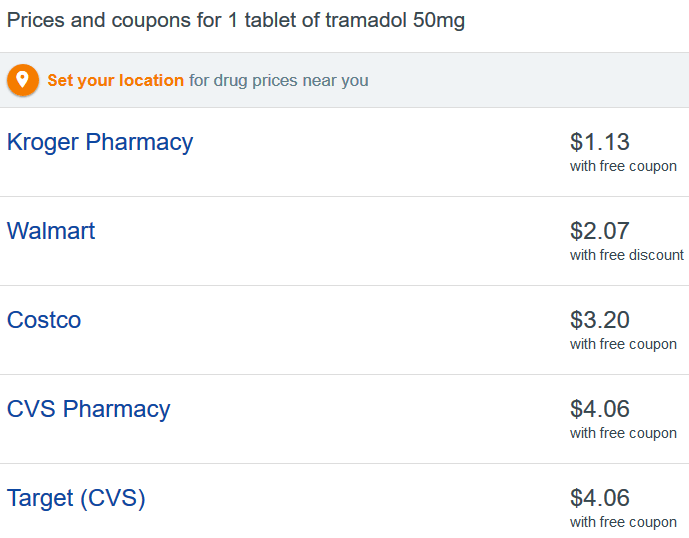The width and height of the screenshot is (689, 538).
Task: Click the $2.07 Walmart price
Action: 600,231
